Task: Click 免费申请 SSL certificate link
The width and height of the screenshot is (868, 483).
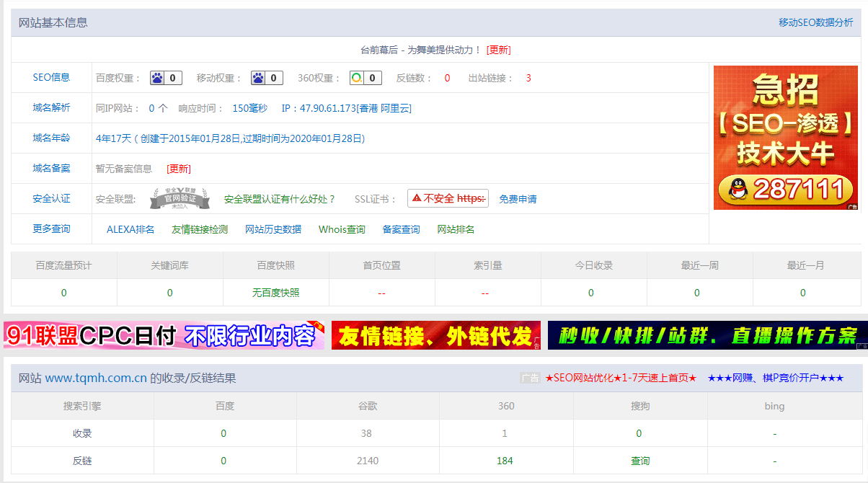Action: pyautogui.click(x=518, y=199)
